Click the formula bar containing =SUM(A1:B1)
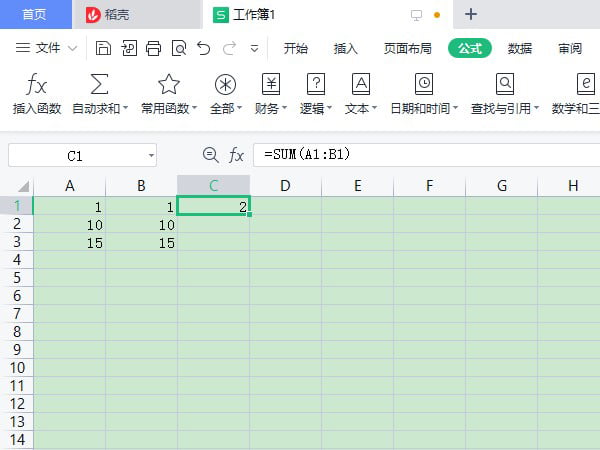Image resolution: width=600 pixels, height=450 pixels. 420,155
